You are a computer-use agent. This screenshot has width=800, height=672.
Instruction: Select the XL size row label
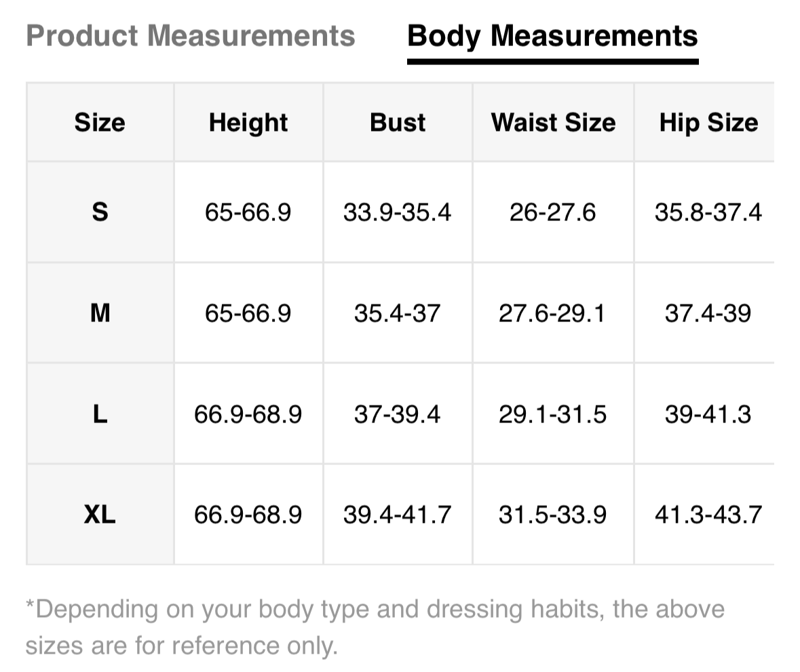(x=100, y=515)
